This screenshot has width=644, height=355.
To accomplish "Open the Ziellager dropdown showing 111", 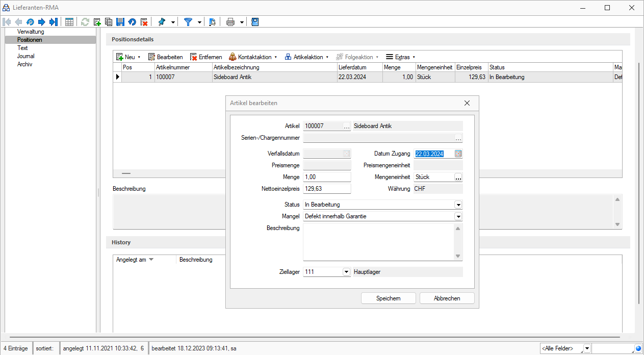I will pos(346,272).
